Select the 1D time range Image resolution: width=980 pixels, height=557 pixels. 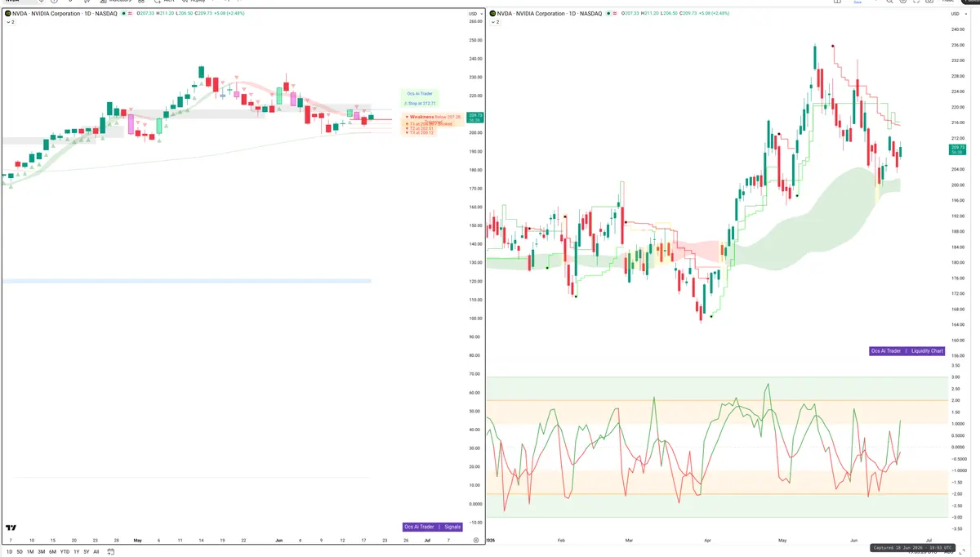(10, 552)
